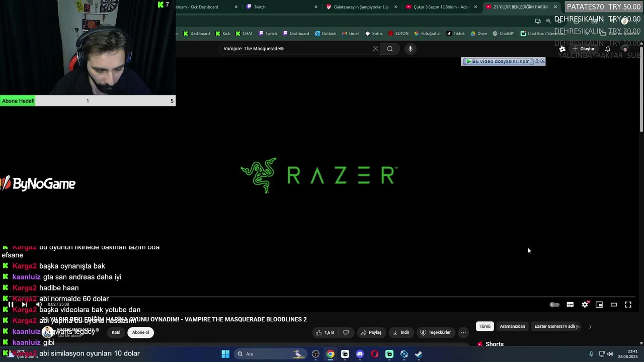Click the Shorts section heading
The width and height of the screenshot is (644, 362).
click(x=495, y=344)
